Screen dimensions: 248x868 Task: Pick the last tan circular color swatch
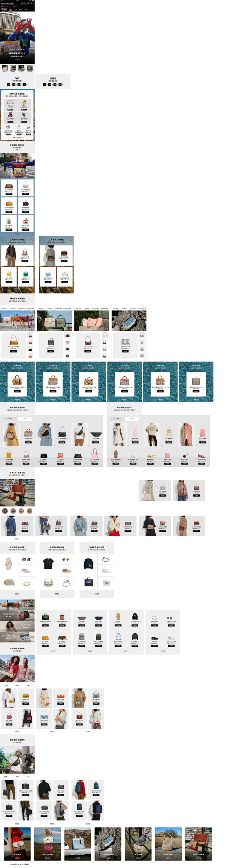[29, 511]
